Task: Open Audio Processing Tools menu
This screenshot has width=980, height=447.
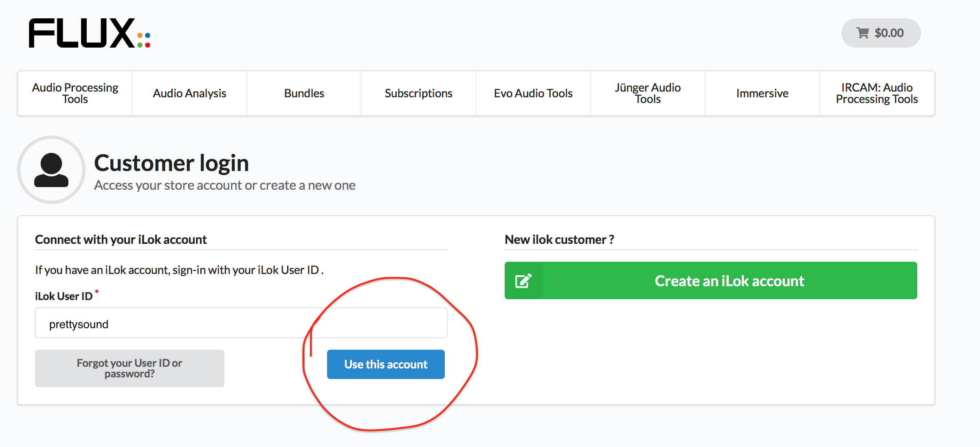Action: point(75,93)
